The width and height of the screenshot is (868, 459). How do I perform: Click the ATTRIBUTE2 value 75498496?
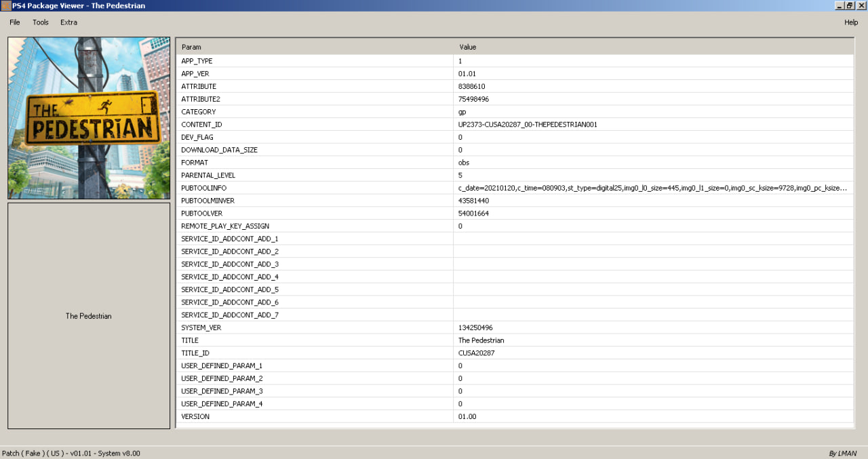[473, 99]
